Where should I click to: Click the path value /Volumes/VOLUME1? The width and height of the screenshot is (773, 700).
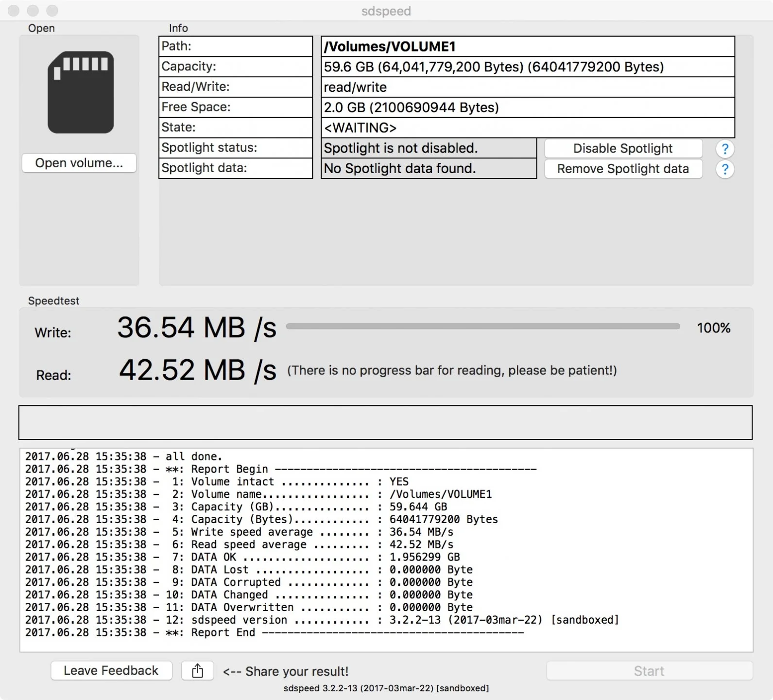coord(528,47)
